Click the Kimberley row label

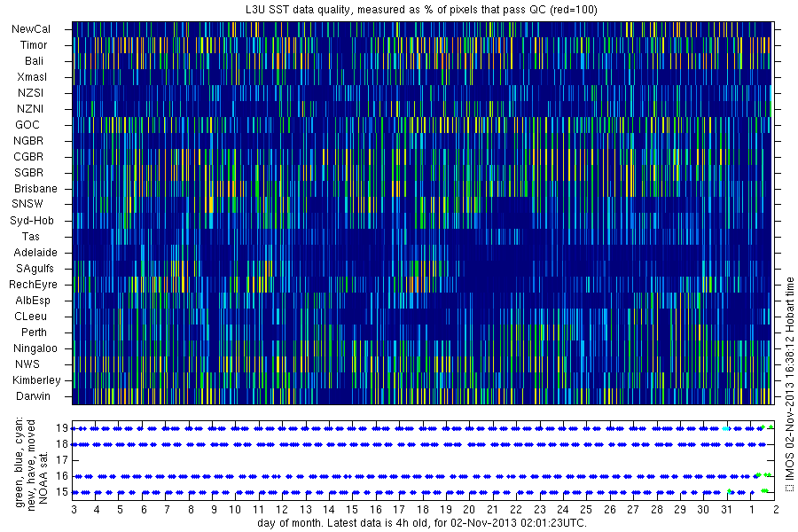(36, 380)
